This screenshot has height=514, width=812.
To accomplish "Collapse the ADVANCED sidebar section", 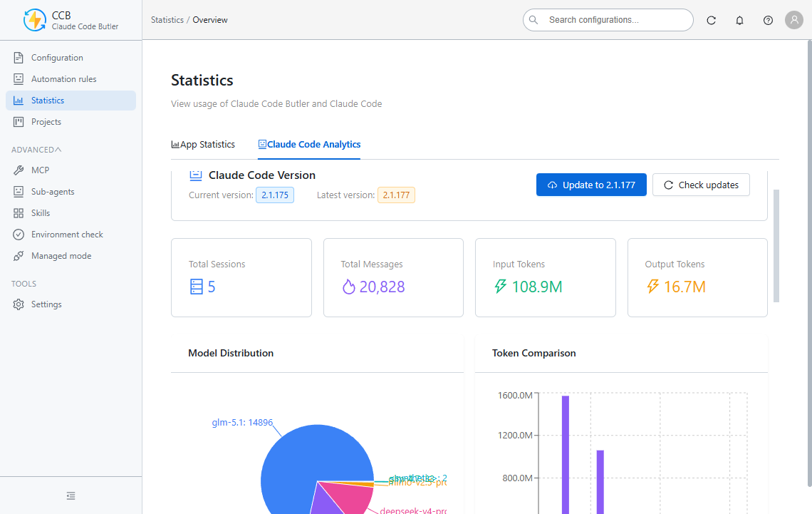I will [x=36, y=150].
